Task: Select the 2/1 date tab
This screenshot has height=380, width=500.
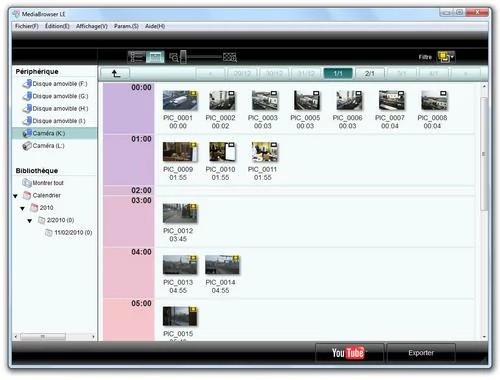Action: (370, 73)
